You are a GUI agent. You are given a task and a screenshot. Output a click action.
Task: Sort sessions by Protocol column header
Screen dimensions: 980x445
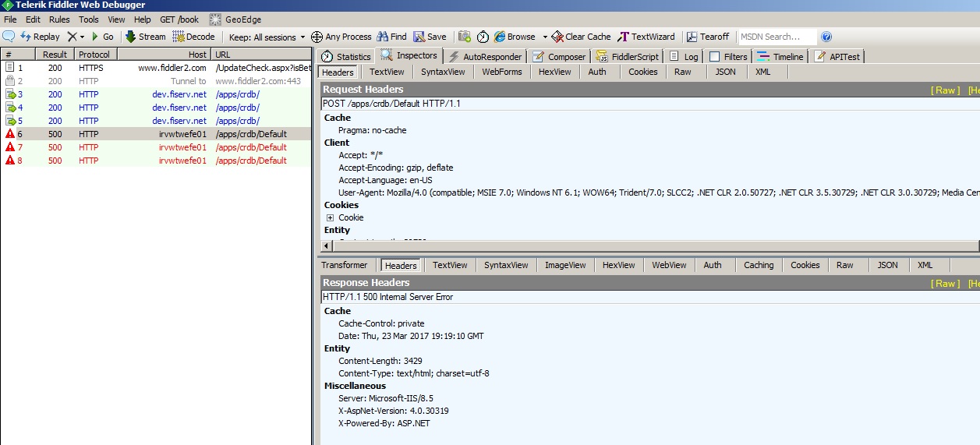click(96, 55)
